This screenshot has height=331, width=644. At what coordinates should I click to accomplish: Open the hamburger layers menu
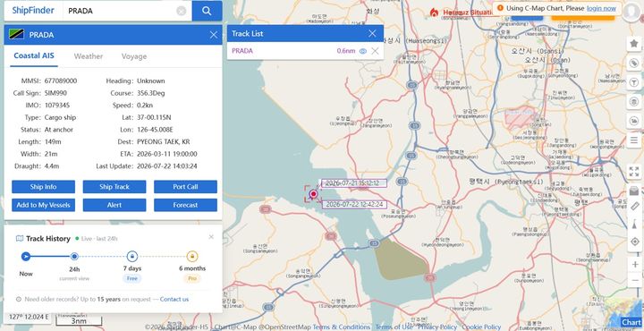(634, 140)
